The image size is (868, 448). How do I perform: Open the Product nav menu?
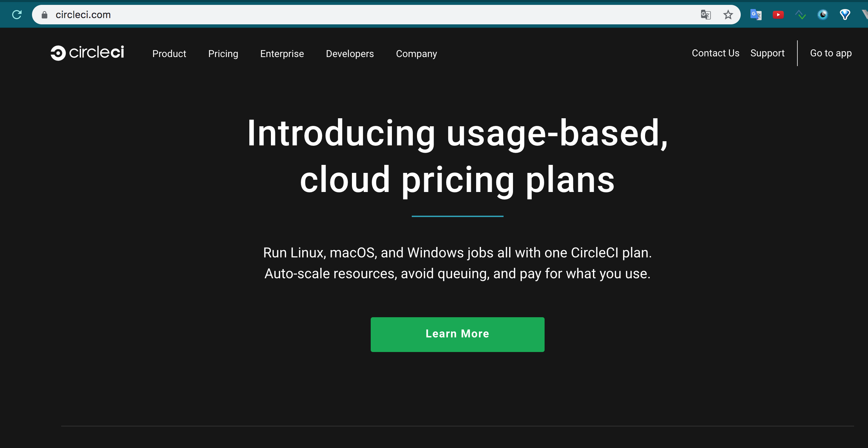tap(169, 54)
